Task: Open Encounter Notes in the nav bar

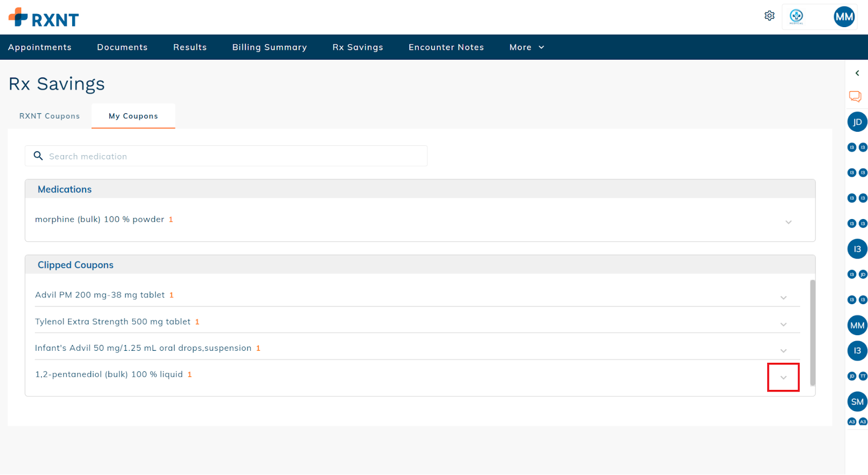Action: click(x=446, y=47)
